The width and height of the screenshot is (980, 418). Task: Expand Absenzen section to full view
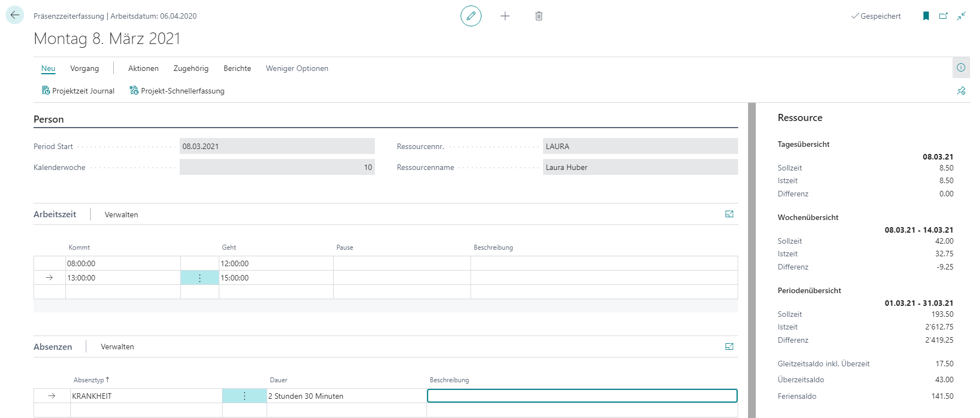pos(729,346)
